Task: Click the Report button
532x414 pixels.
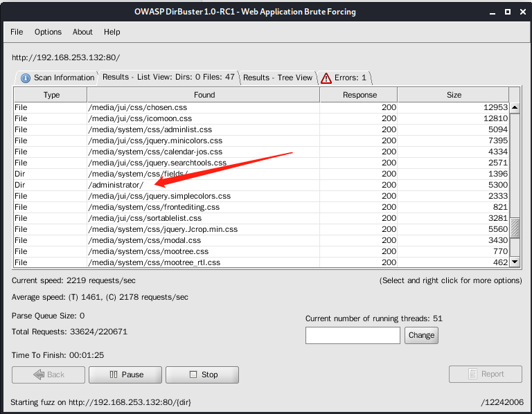Action: click(485, 374)
